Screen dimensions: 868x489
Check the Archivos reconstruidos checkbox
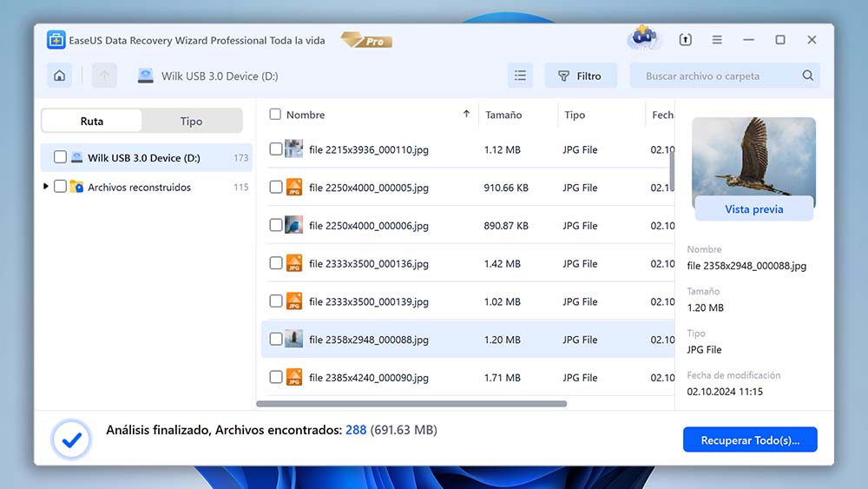(60, 187)
